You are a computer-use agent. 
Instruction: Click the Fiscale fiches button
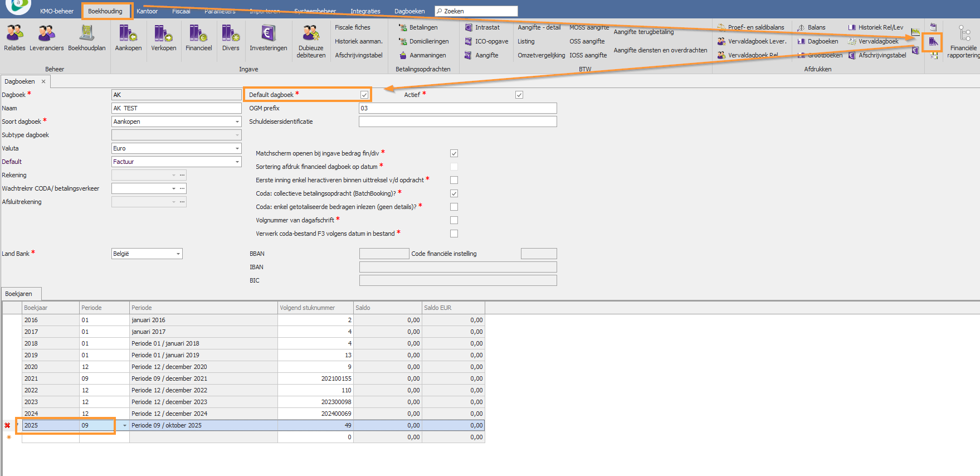coord(352,27)
